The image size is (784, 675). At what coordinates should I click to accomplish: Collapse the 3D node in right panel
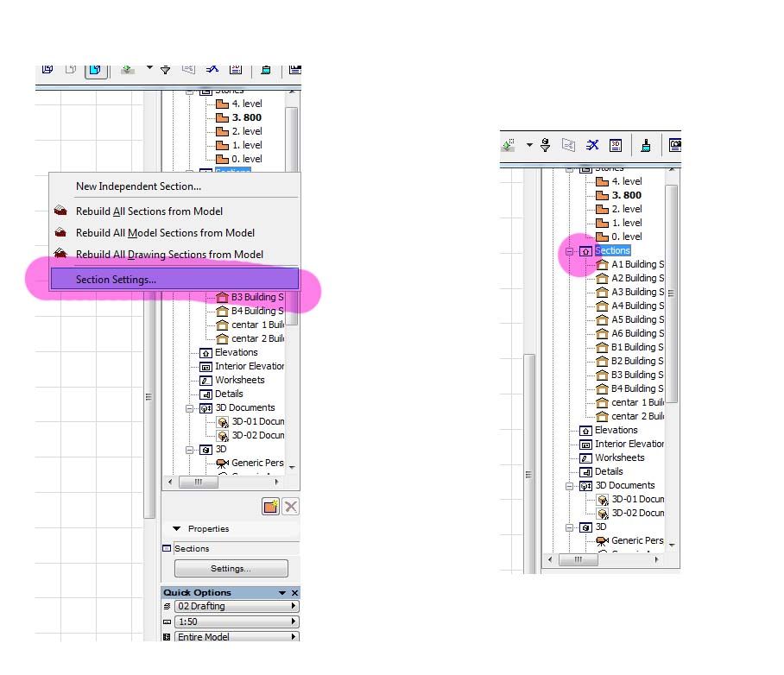coord(569,527)
